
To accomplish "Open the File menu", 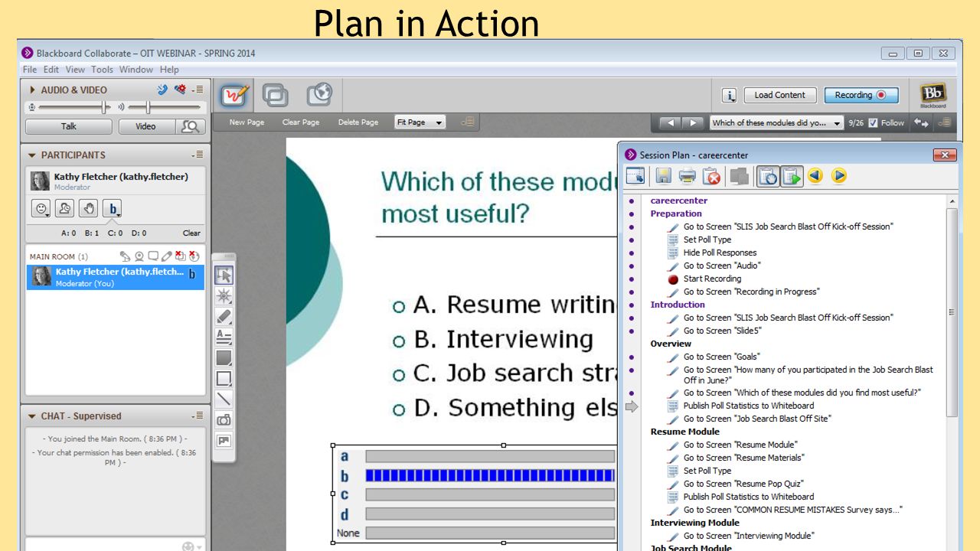I will [x=30, y=69].
